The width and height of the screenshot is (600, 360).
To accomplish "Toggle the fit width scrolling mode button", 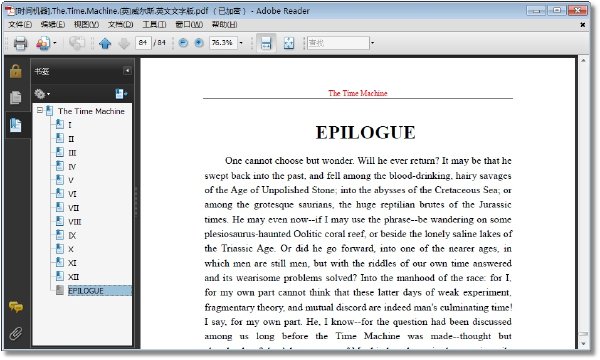I will point(266,43).
